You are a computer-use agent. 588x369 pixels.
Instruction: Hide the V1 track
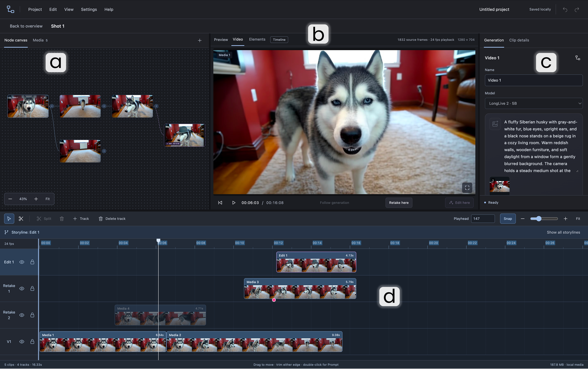(x=22, y=342)
